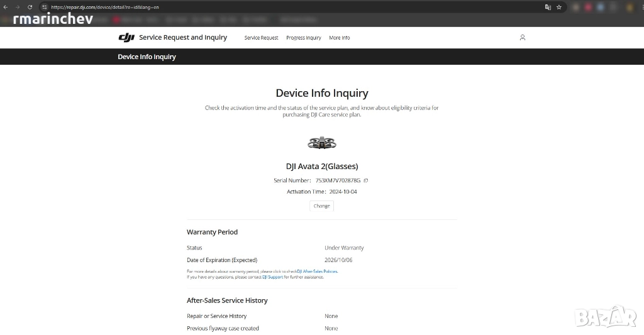Click the serial number text 753XM7V702878G
Viewport: 644px width, 335px height.
[x=338, y=180]
